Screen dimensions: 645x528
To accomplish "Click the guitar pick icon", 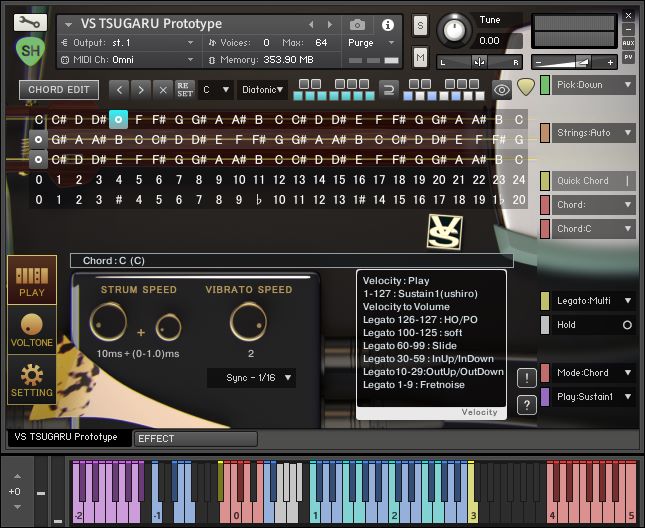I will [526, 90].
